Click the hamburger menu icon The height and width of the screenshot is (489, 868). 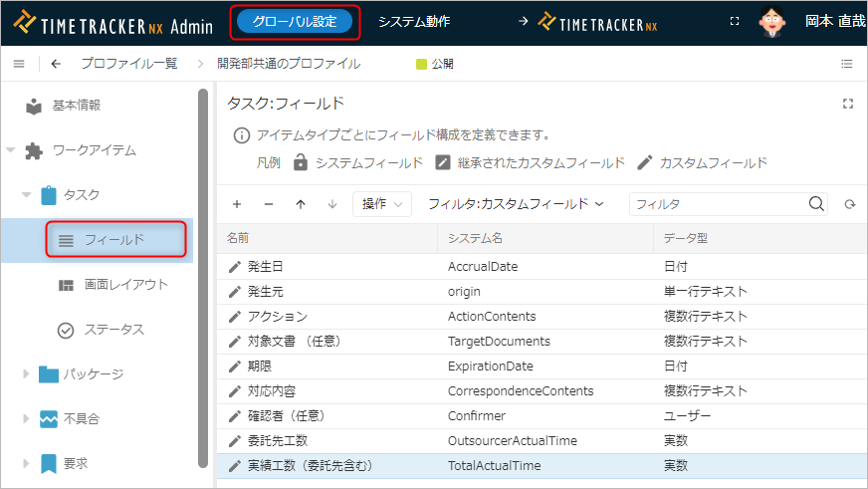tap(18, 64)
